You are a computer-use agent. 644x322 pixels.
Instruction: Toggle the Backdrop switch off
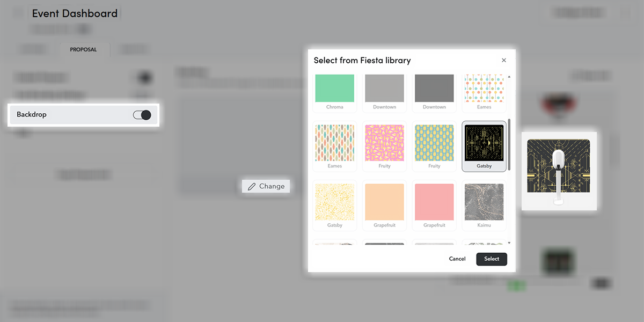coord(142,115)
